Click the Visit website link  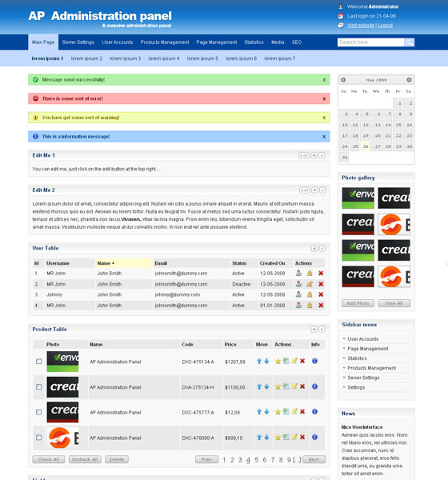coord(361,26)
